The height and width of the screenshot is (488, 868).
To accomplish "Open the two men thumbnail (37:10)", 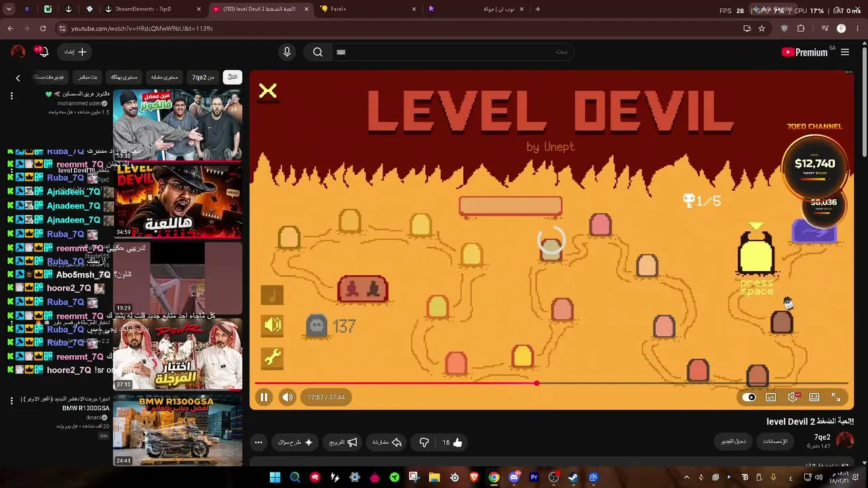I will [178, 354].
